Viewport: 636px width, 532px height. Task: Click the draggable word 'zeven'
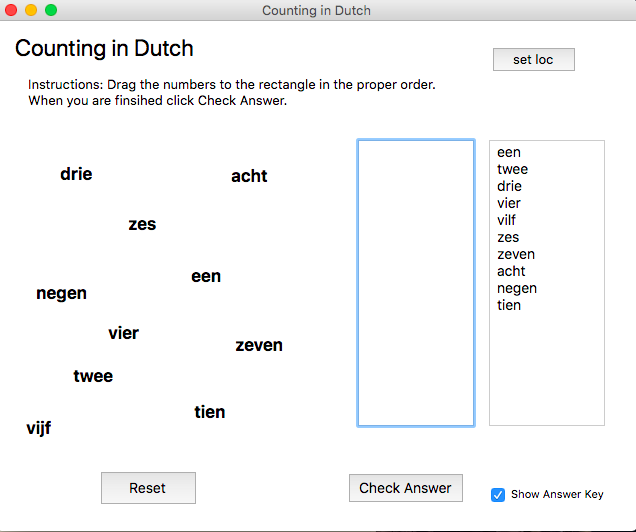click(259, 345)
